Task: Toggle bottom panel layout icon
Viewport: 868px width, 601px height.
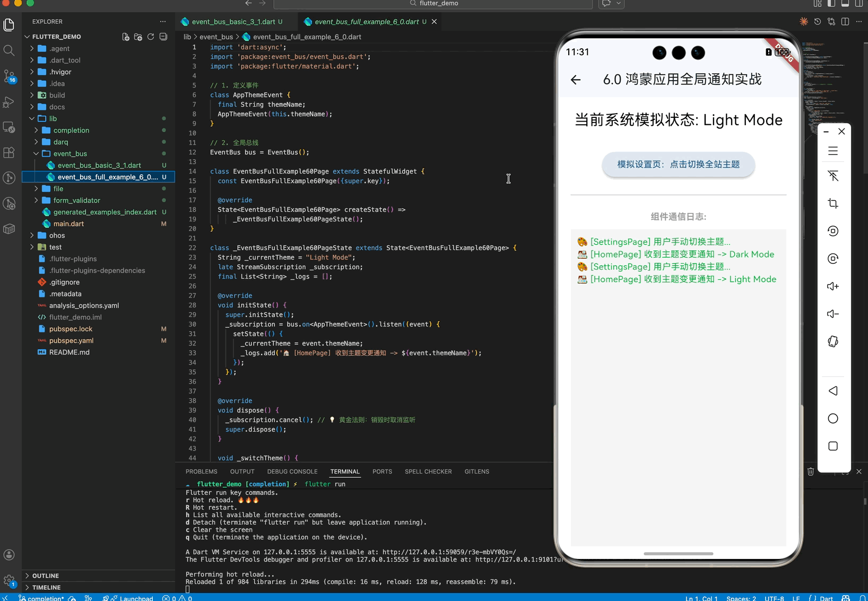Action: point(845,4)
